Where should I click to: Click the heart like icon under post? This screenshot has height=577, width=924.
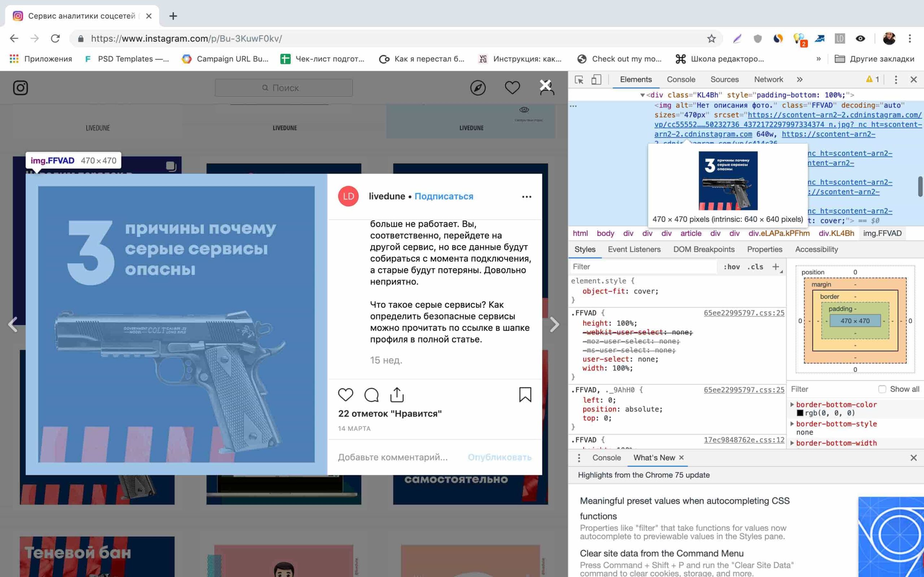[x=345, y=395]
